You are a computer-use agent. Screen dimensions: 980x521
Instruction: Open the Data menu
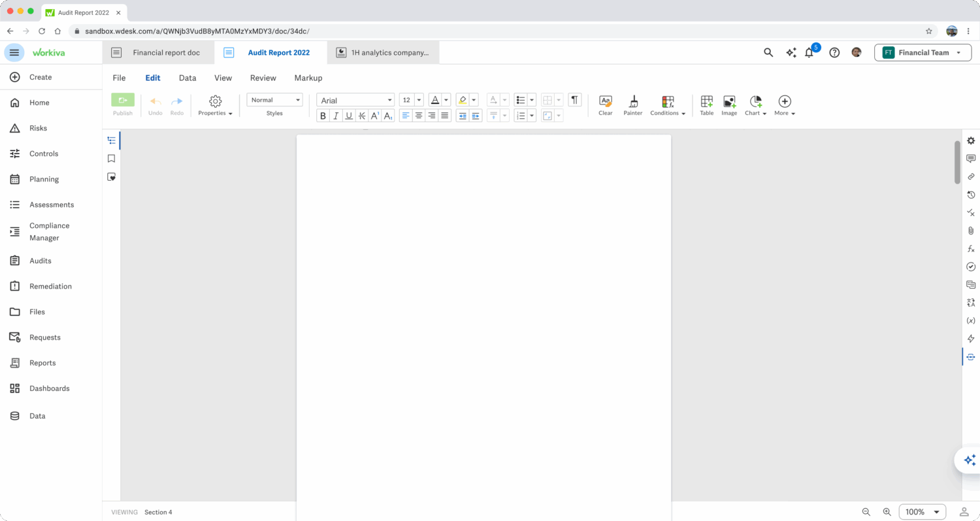(188, 78)
